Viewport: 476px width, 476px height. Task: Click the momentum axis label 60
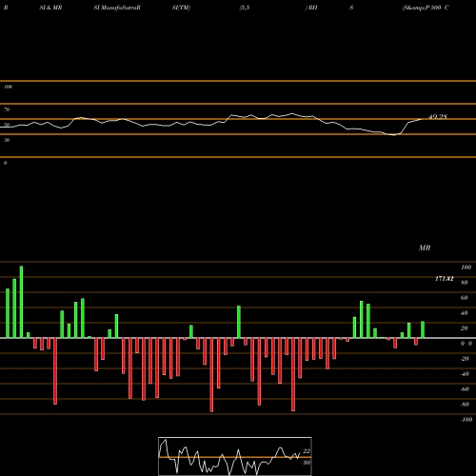465,298
